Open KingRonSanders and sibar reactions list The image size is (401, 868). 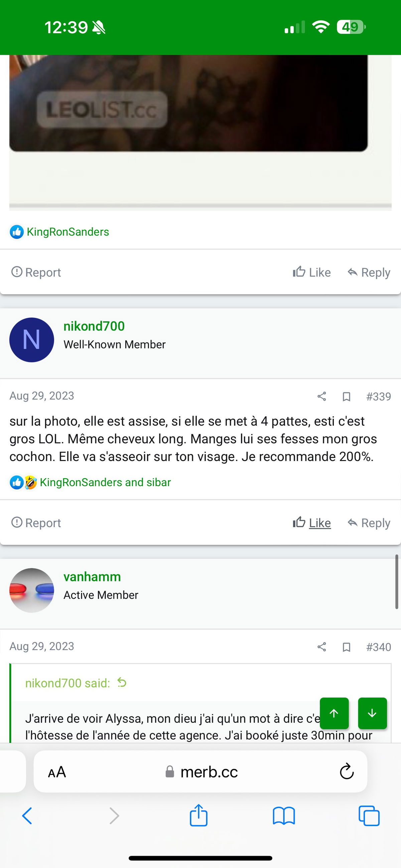[105, 482]
